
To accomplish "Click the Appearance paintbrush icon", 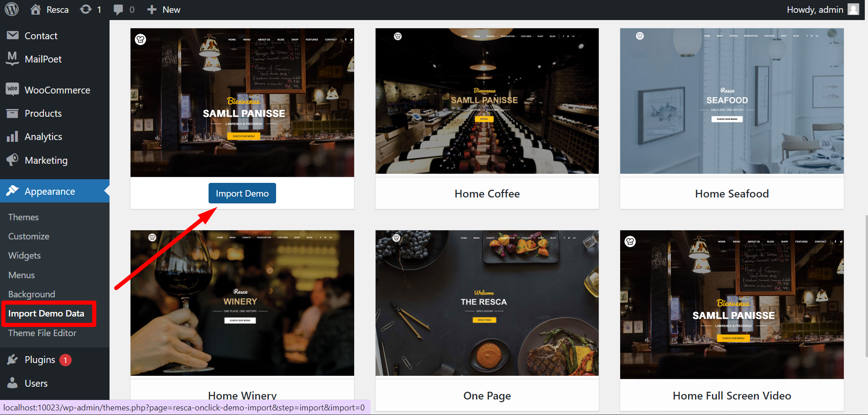I will click(12, 191).
